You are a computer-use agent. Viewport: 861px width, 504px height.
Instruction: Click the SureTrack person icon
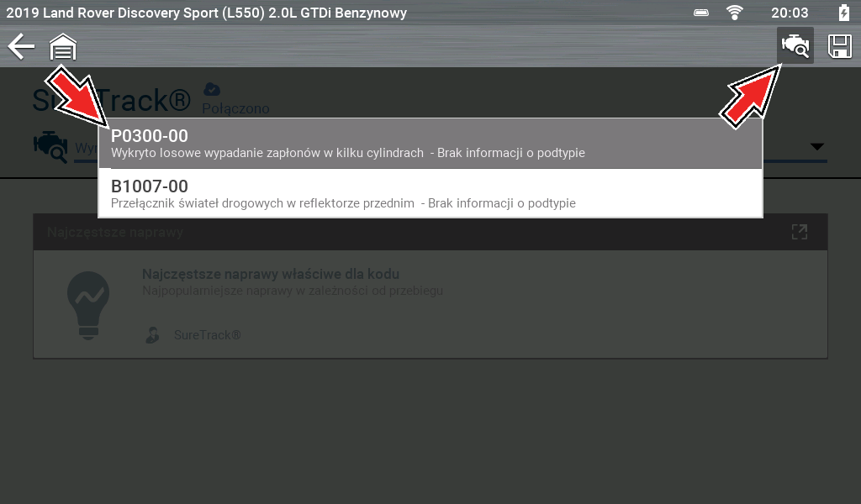[153, 335]
